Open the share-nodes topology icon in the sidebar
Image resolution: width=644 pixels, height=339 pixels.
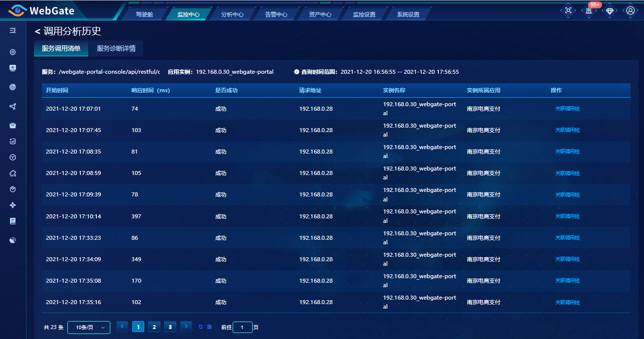[x=13, y=106]
